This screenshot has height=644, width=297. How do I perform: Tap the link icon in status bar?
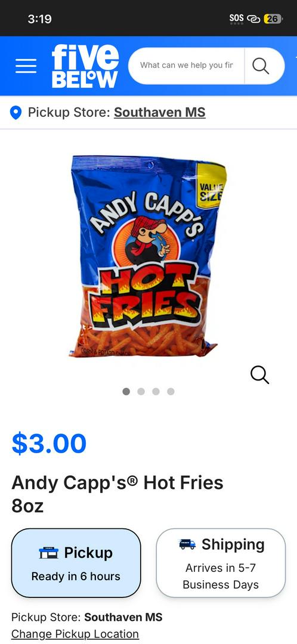coord(253,19)
